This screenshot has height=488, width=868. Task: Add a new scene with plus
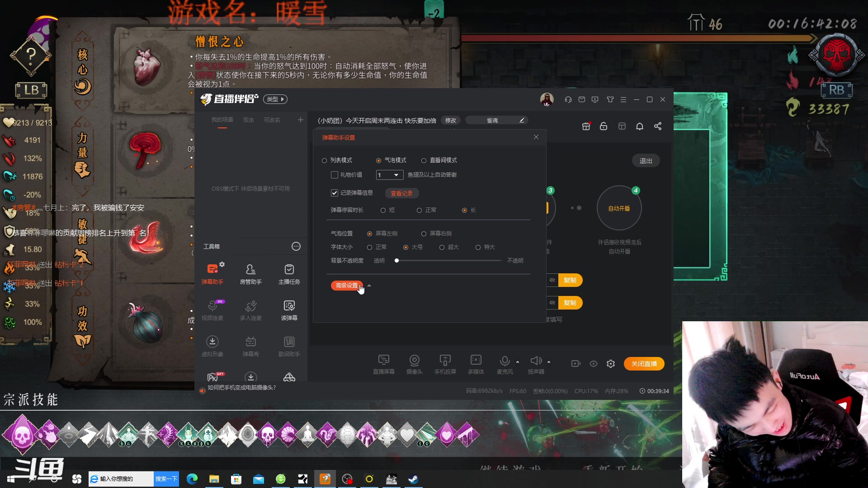tap(300, 120)
